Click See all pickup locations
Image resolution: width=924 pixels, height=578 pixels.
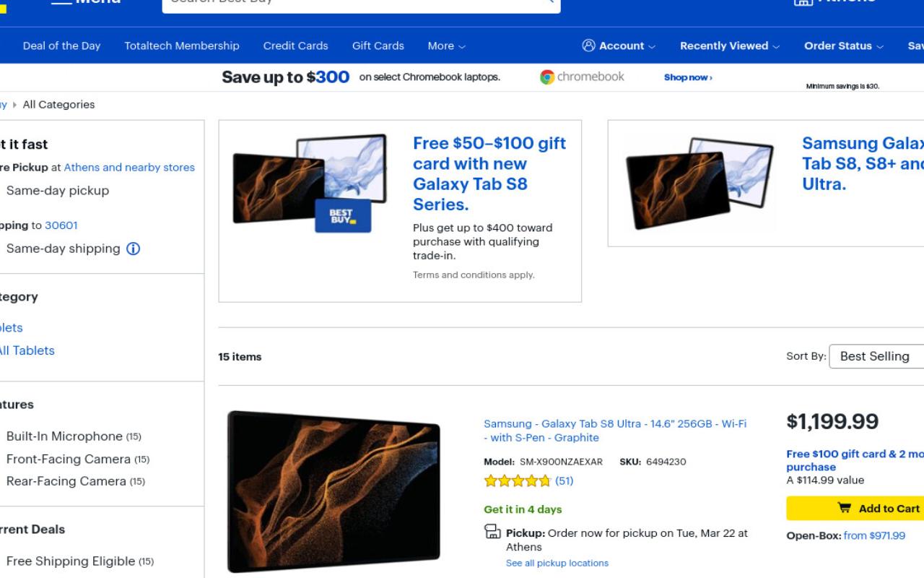[x=557, y=563]
